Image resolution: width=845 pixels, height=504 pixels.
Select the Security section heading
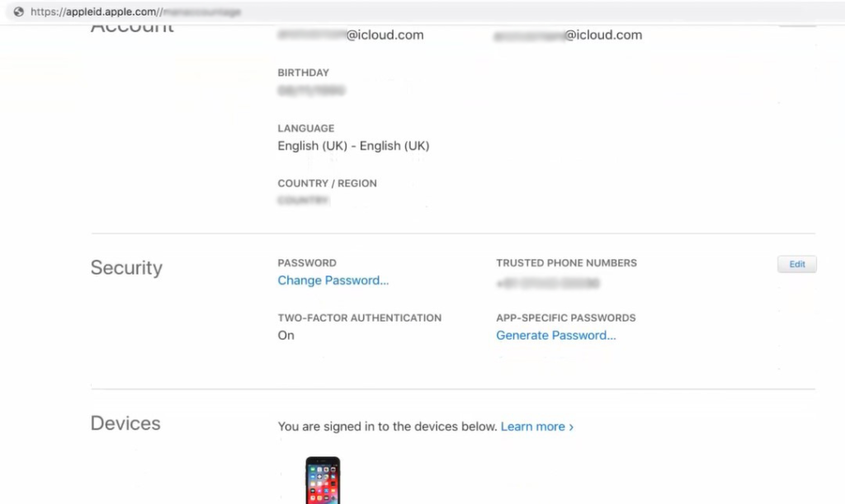pyautogui.click(x=126, y=267)
